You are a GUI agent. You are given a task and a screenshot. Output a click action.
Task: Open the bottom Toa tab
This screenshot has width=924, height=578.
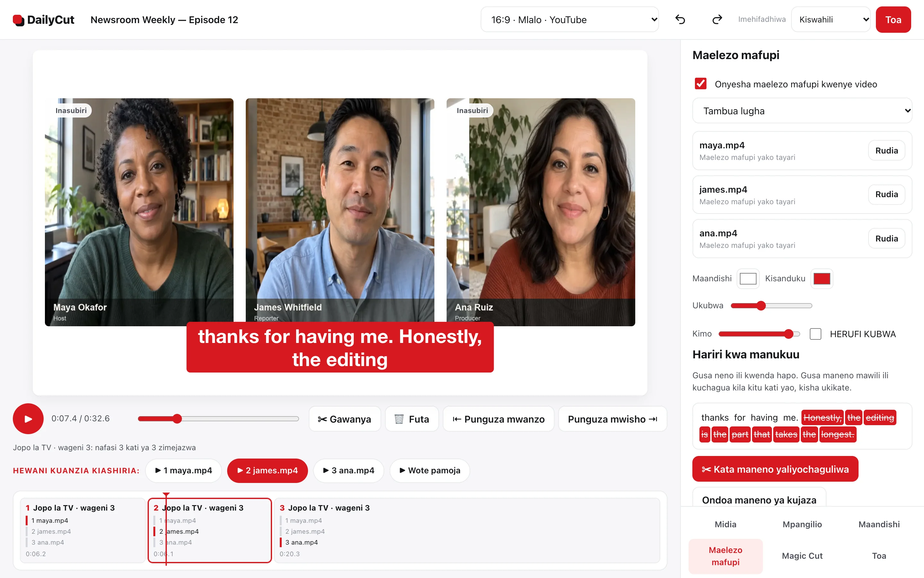tap(879, 556)
